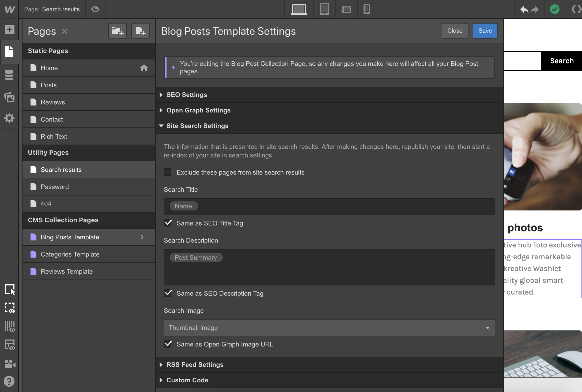
Task: Select the Categories Template page
Action: (x=70, y=254)
